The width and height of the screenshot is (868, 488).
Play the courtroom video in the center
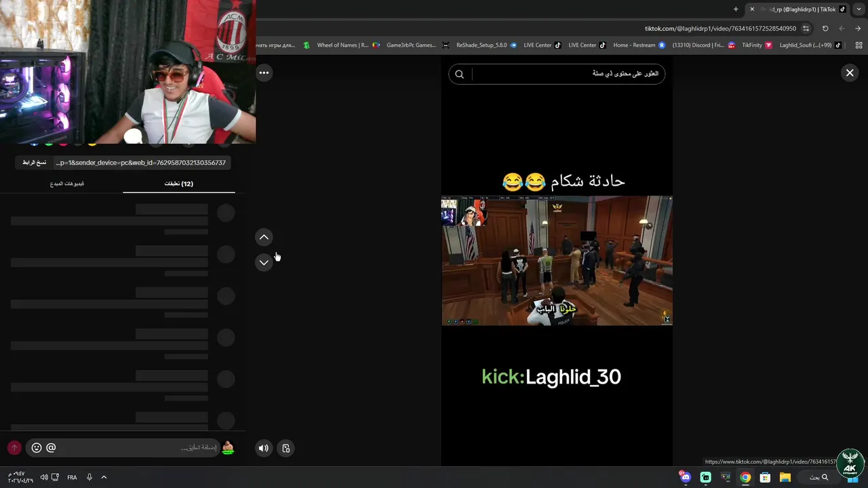pos(557,261)
